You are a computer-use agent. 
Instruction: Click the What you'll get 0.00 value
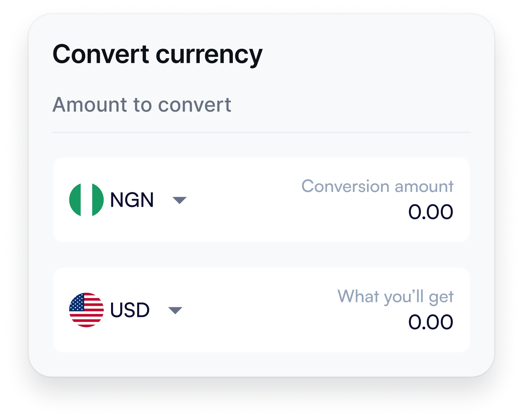pyautogui.click(x=430, y=322)
